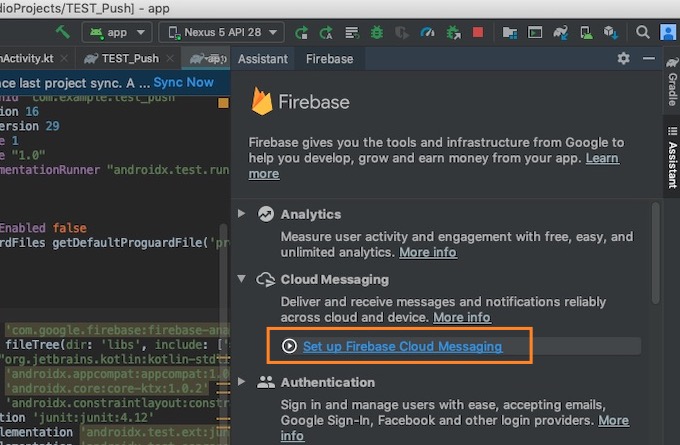
Task: Open the SDK Manager icon
Action: pos(611,33)
